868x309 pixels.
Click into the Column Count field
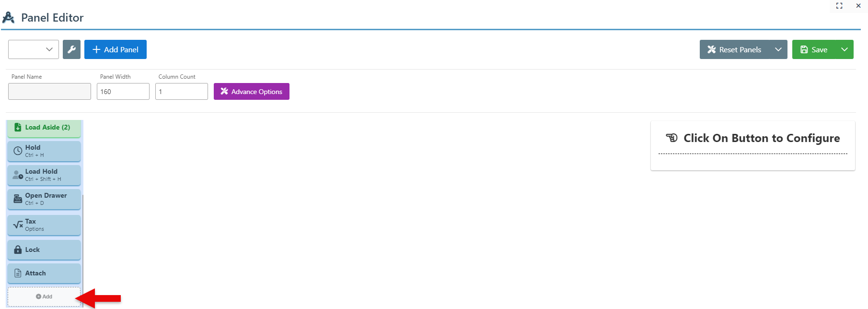coord(182,92)
